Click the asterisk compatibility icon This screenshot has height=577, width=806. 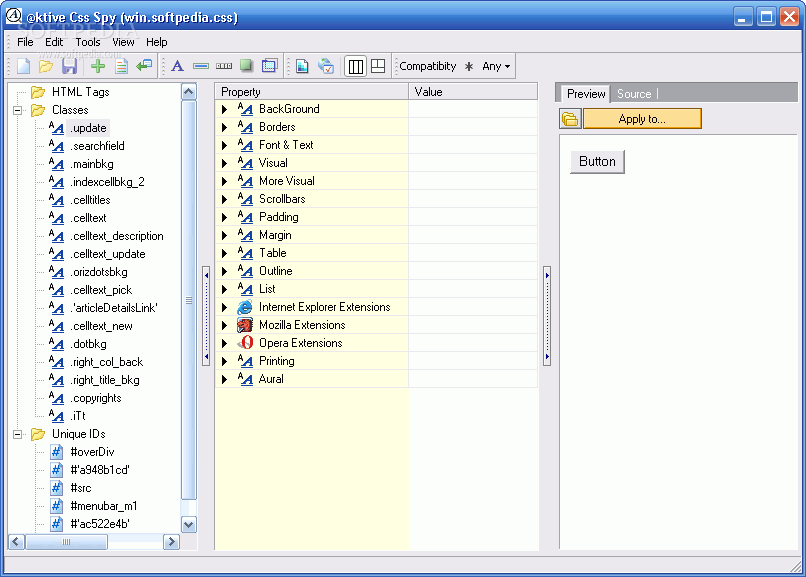(469, 66)
